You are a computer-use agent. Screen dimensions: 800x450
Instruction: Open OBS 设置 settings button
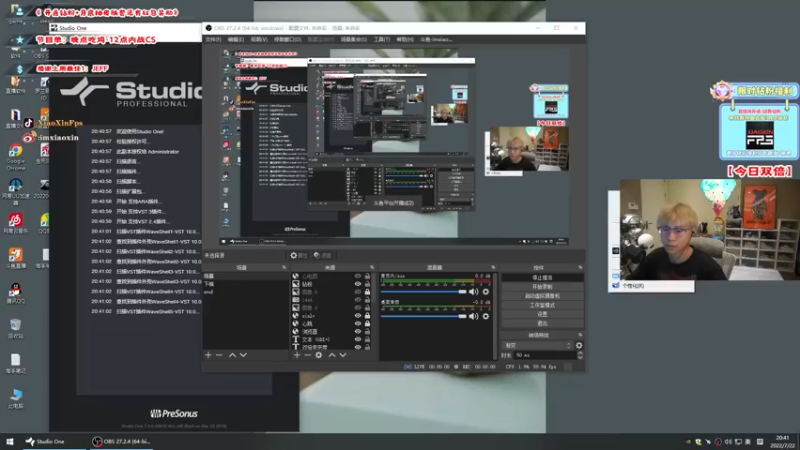(x=542, y=314)
